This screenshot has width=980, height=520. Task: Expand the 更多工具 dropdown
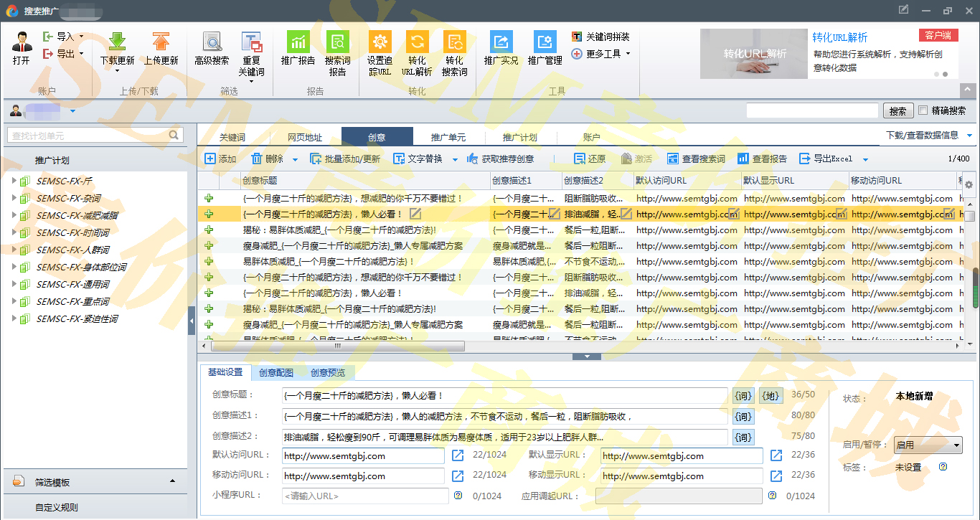coord(603,54)
